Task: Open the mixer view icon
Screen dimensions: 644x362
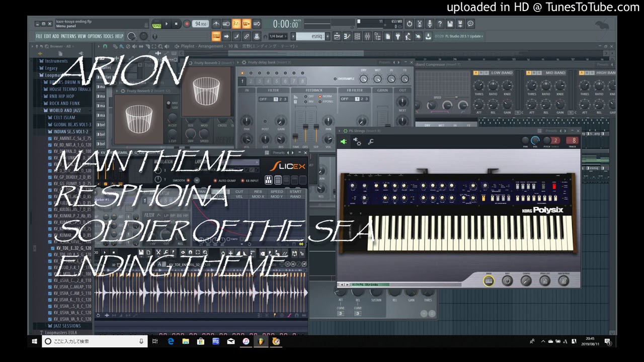Action: pyautogui.click(x=367, y=36)
